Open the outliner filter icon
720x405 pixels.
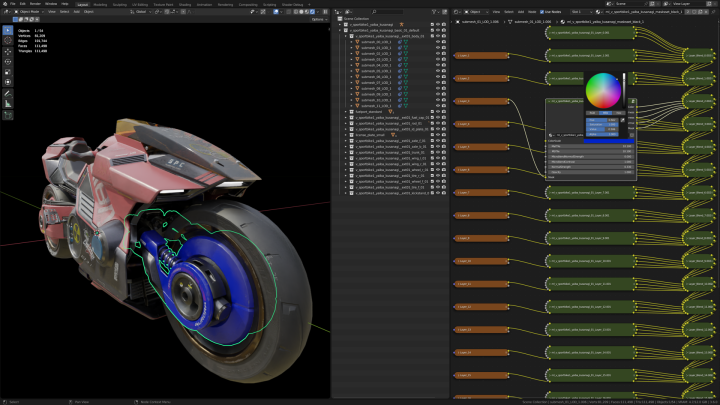click(433, 11)
